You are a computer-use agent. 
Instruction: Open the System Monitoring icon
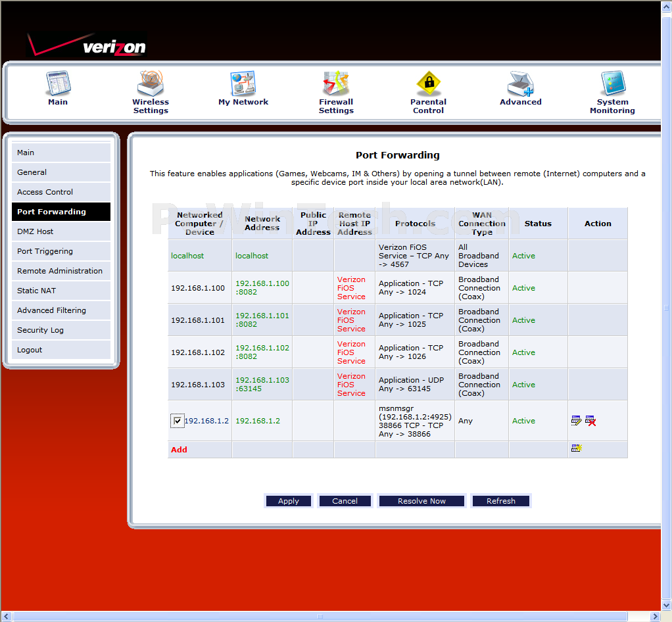[x=613, y=83]
